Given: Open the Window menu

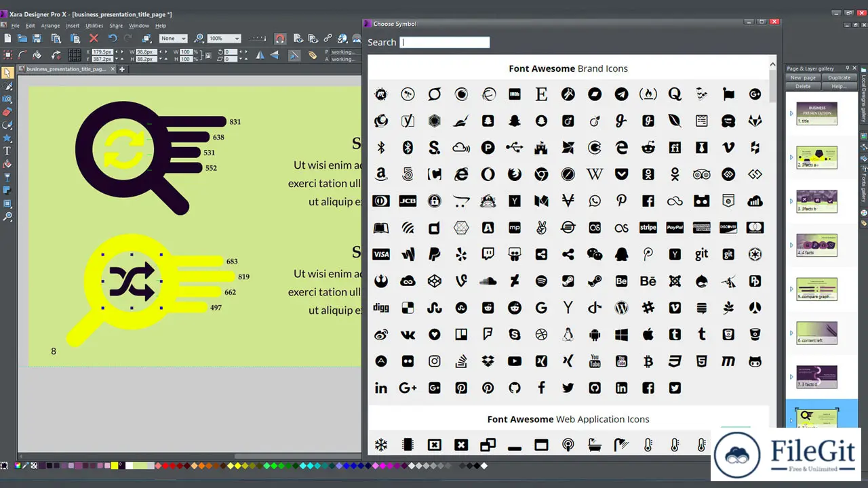Looking at the screenshot, I should pyautogui.click(x=139, y=26).
